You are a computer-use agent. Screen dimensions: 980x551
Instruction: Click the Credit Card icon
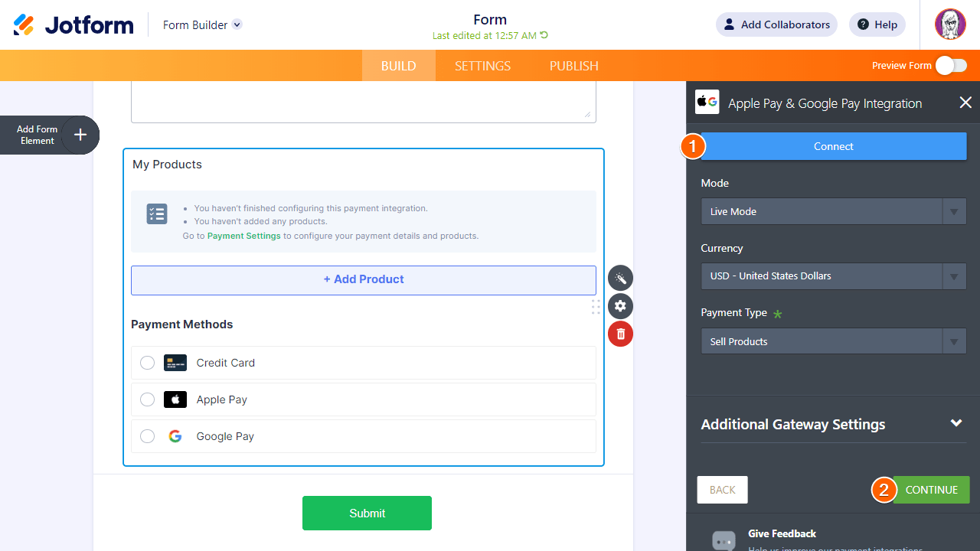175,363
